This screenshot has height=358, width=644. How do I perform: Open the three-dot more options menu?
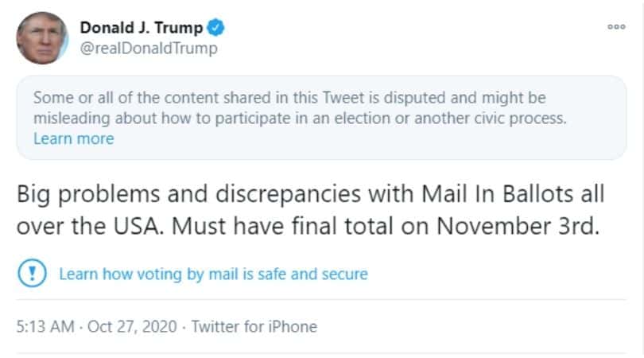click(x=616, y=26)
